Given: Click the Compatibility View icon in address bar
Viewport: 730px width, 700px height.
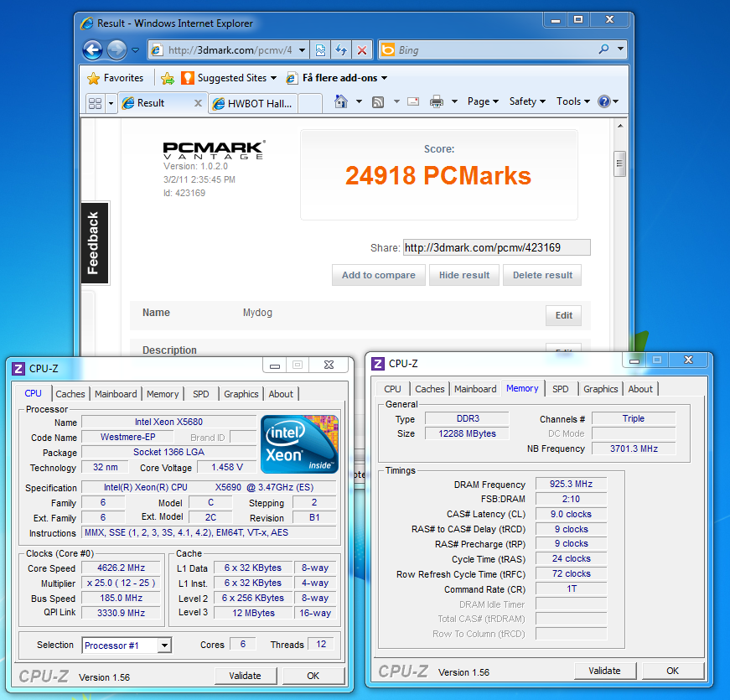Looking at the screenshot, I should (320, 49).
